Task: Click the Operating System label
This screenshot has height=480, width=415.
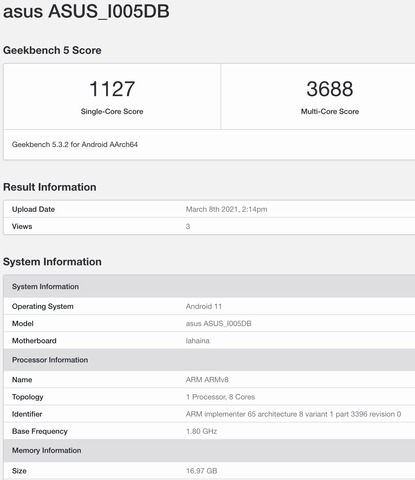Action: 43,306
